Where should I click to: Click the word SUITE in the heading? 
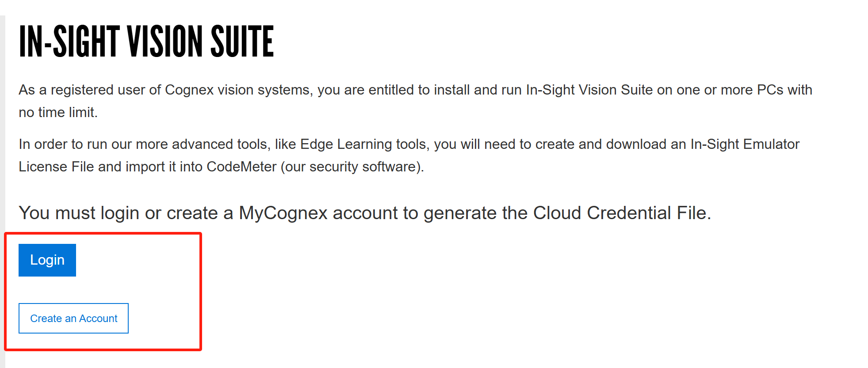[242, 42]
